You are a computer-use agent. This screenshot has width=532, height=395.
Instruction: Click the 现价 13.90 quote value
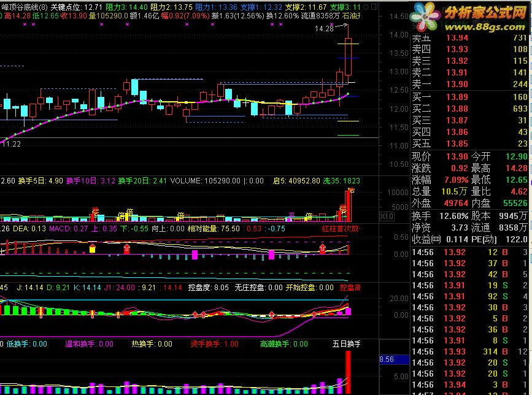(x=457, y=156)
